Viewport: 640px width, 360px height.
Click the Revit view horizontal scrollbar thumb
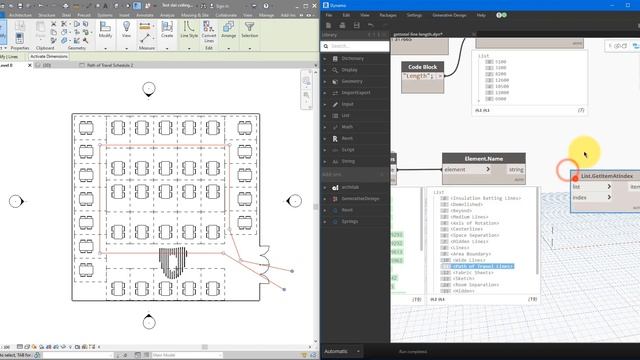click(x=204, y=347)
